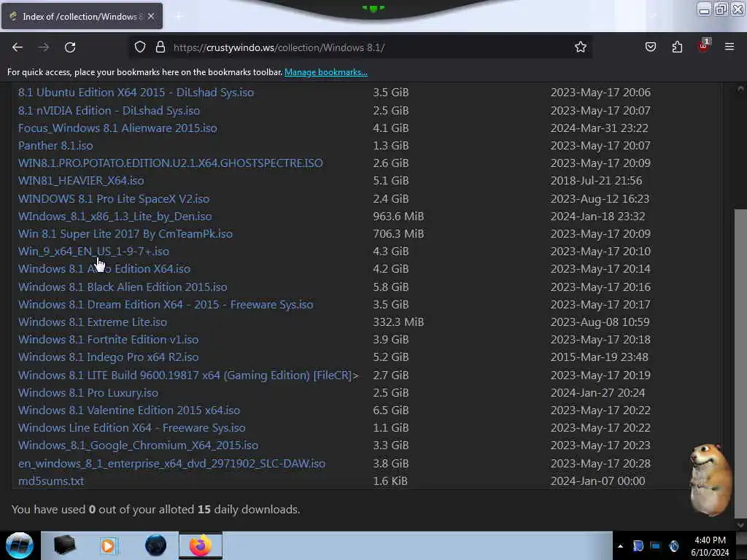Image resolution: width=747 pixels, height=560 pixels.
Task: Click the address bar URL field
Action: (x=362, y=47)
